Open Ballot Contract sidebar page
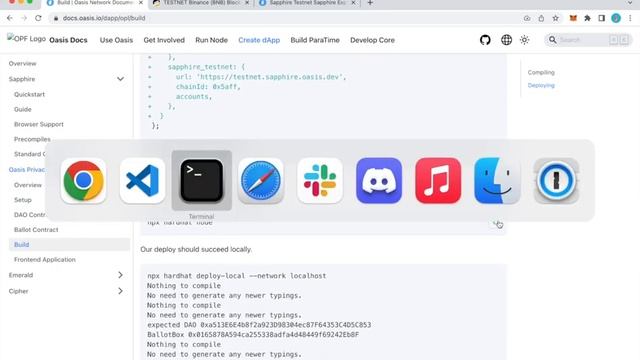This screenshot has height=360, width=640. (36, 230)
